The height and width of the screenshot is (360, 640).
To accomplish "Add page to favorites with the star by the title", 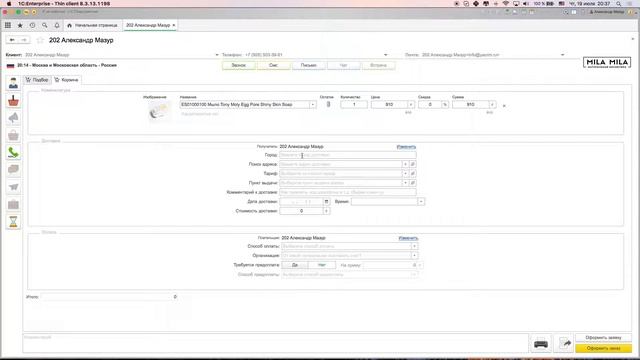I will tap(40, 40).
